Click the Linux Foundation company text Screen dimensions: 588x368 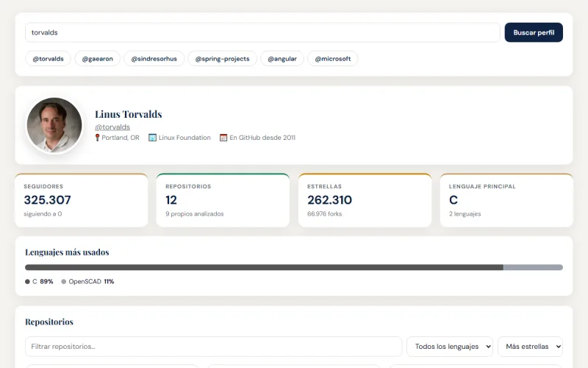184,138
